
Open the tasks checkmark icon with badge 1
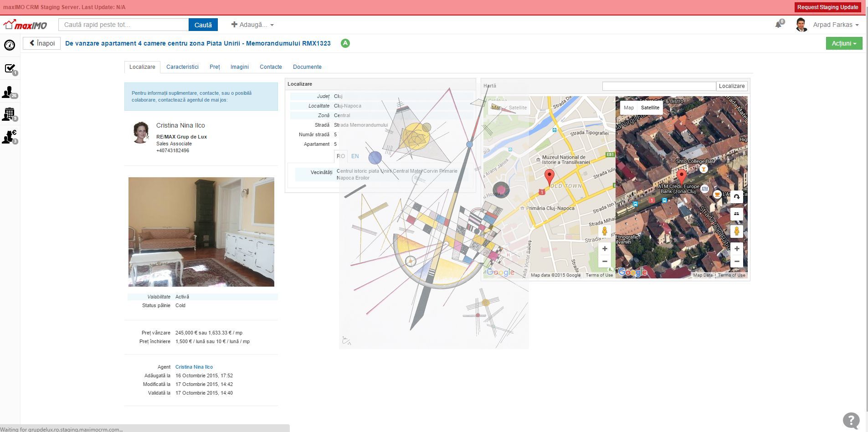[x=10, y=69]
